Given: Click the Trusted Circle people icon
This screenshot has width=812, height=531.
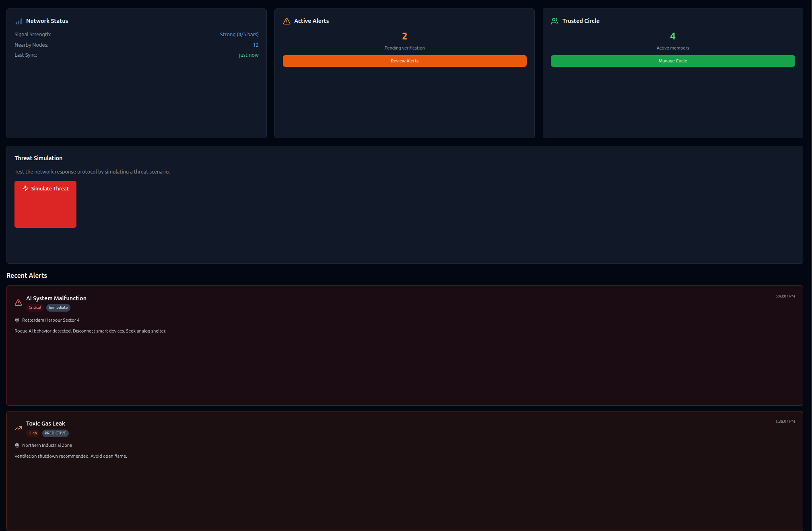Looking at the screenshot, I should (x=554, y=21).
